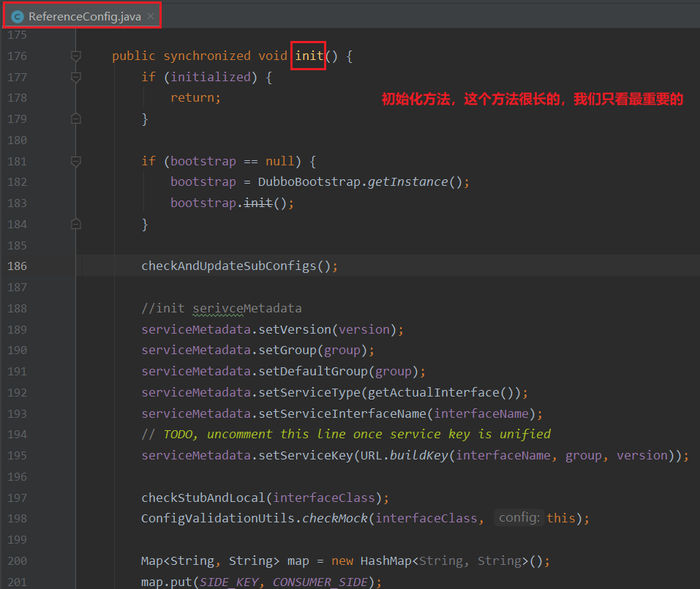Click the 'this' keyword on line 198
Image resolution: width=700 pixels, height=589 pixels.
[561, 518]
